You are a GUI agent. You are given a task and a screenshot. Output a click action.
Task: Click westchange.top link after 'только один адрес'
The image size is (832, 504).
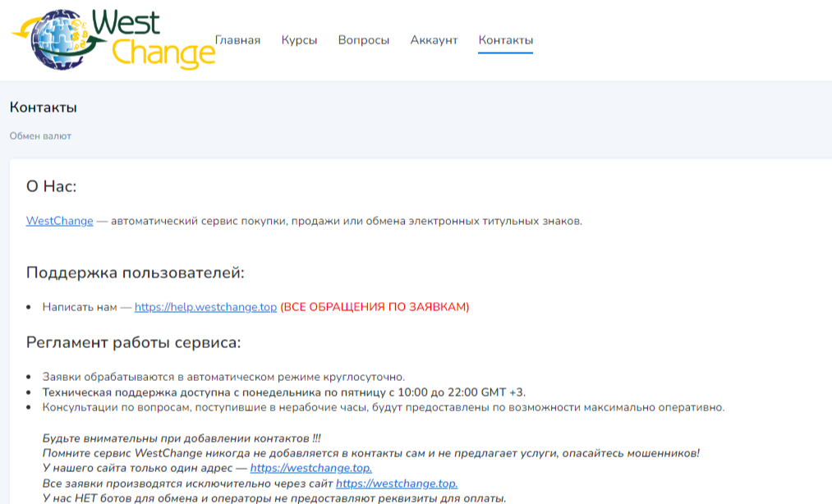tap(311, 468)
